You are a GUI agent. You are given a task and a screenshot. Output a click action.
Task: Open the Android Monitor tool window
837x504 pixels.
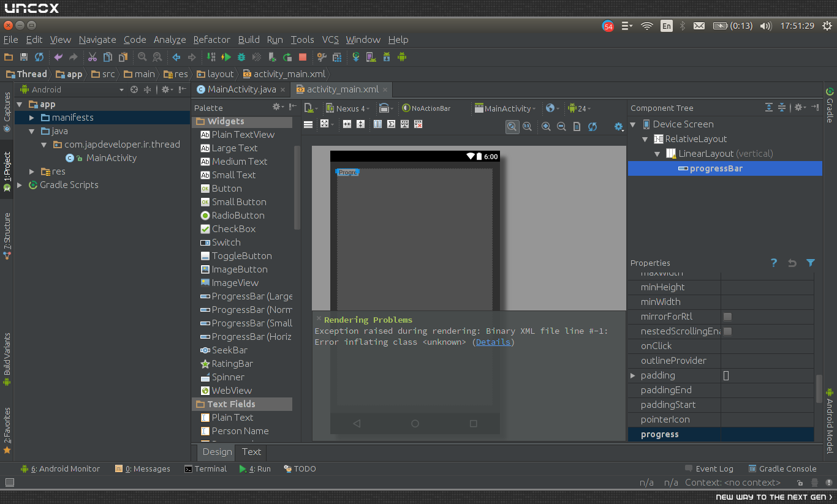[60, 468]
